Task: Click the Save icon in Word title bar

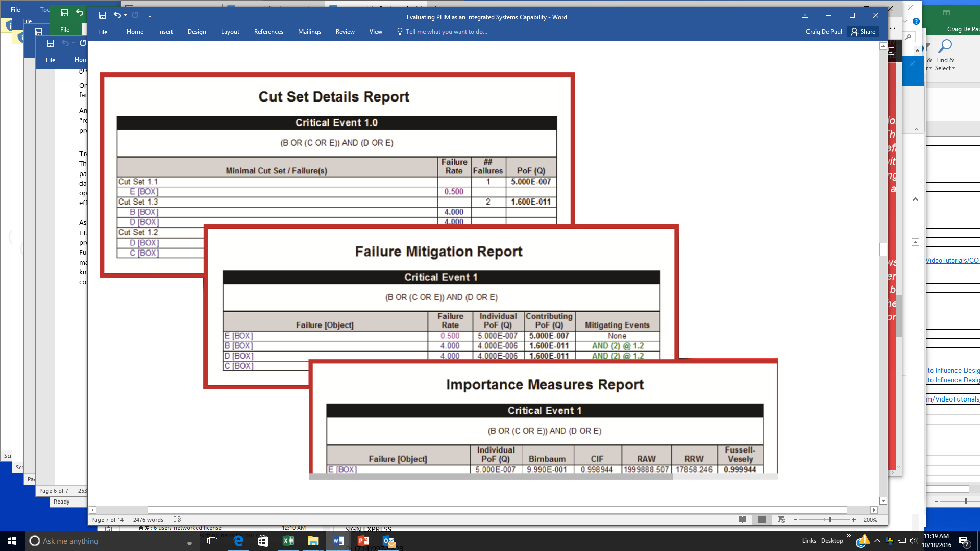Action: tap(102, 15)
